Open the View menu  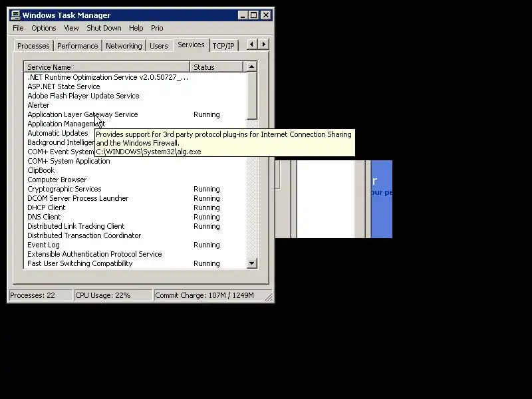pos(71,28)
